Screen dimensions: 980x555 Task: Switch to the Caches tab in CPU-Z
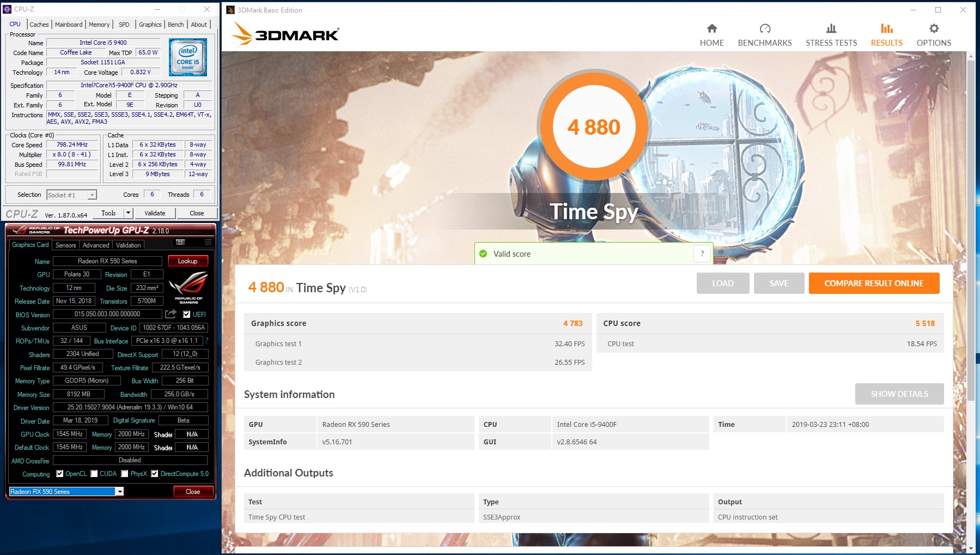point(39,25)
